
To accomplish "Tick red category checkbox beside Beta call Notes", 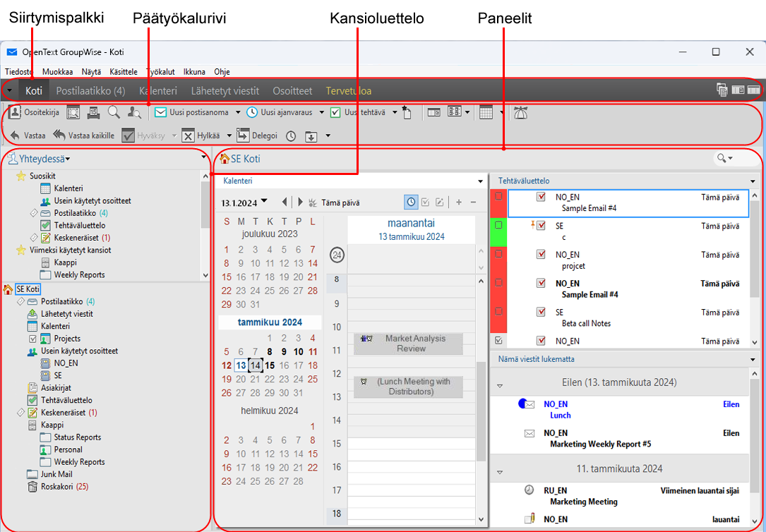I will point(498,311).
